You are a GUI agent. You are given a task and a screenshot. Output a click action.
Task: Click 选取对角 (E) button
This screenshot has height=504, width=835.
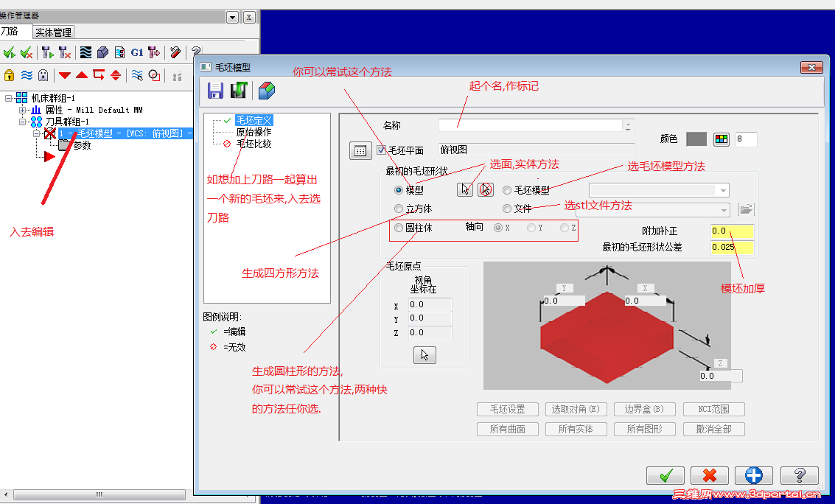click(x=576, y=409)
